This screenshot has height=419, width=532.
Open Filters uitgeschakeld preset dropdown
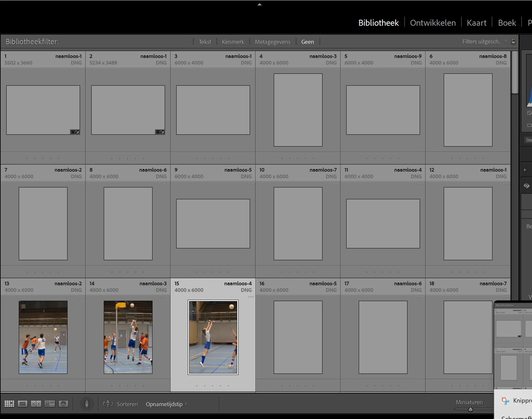click(485, 42)
